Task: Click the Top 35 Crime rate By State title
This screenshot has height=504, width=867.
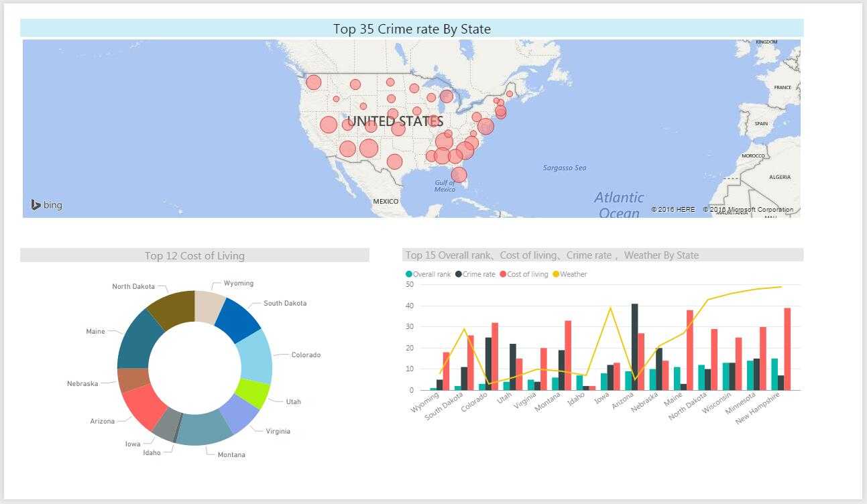Action: [x=412, y=29]
